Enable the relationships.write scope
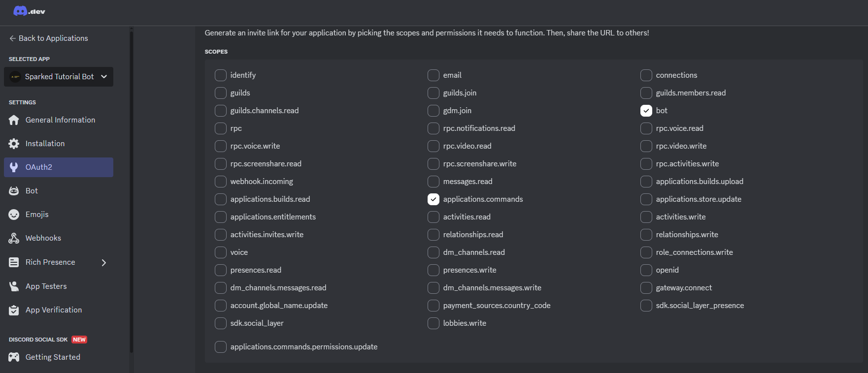The image size is (868, 373). [x=646, y=235]
